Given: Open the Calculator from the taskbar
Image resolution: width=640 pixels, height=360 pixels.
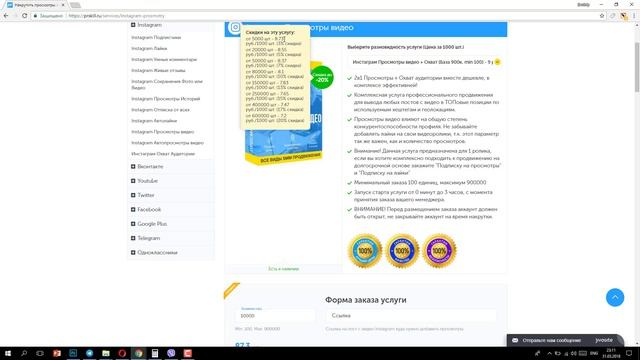Looking at the screenshot, I should pyautogui.click(x=155, y=353).
